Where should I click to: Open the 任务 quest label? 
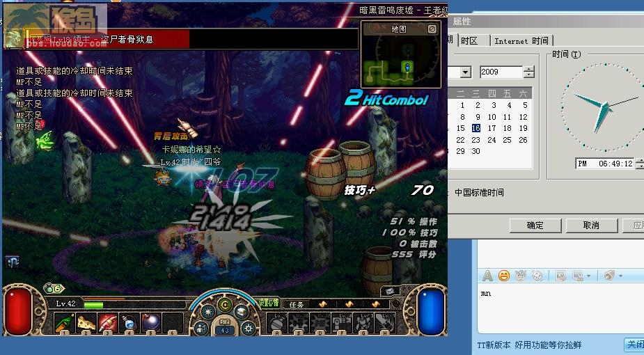tap(296, 304)
